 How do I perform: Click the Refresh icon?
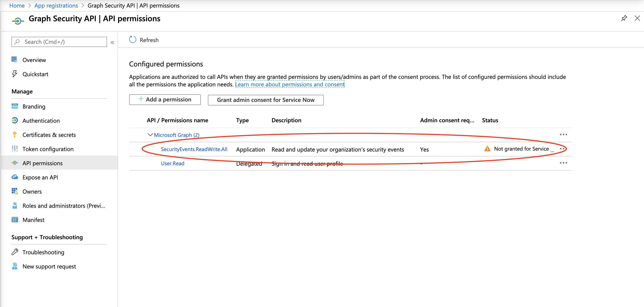coord(132,40)
